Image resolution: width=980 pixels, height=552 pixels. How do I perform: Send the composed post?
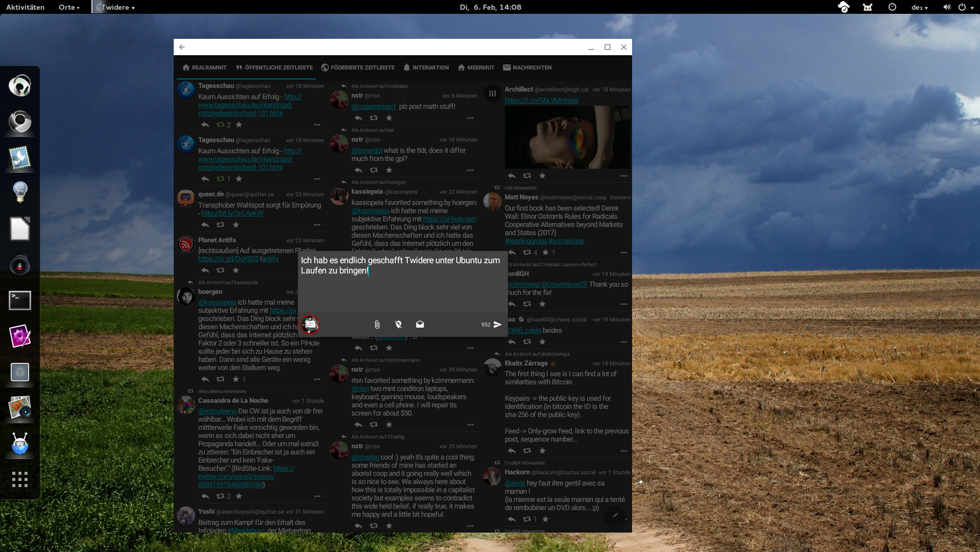pyautogui.click(x=497, y=325)
